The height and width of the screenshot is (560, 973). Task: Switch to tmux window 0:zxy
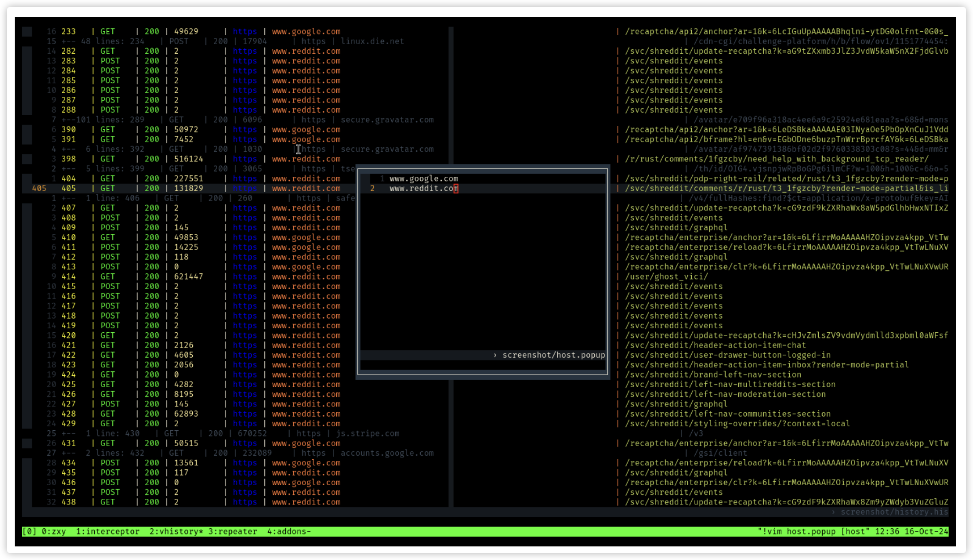(x=54, y=532)
